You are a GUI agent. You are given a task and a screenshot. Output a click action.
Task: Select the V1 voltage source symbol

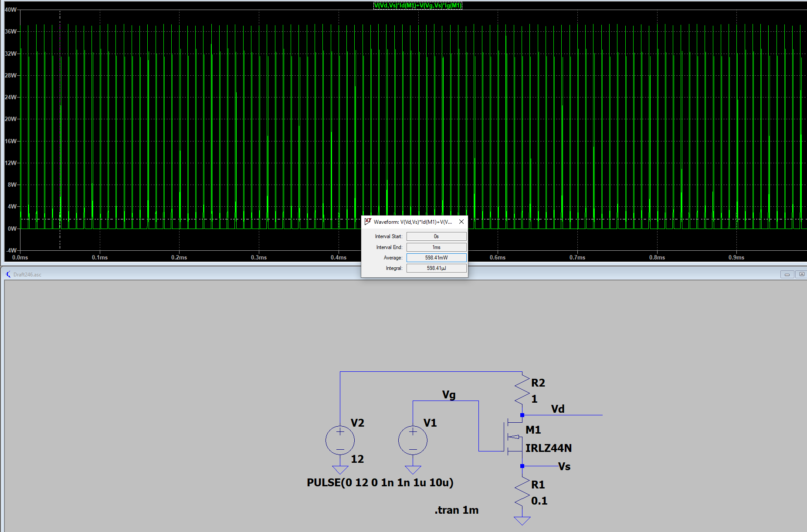coord(413,440)
